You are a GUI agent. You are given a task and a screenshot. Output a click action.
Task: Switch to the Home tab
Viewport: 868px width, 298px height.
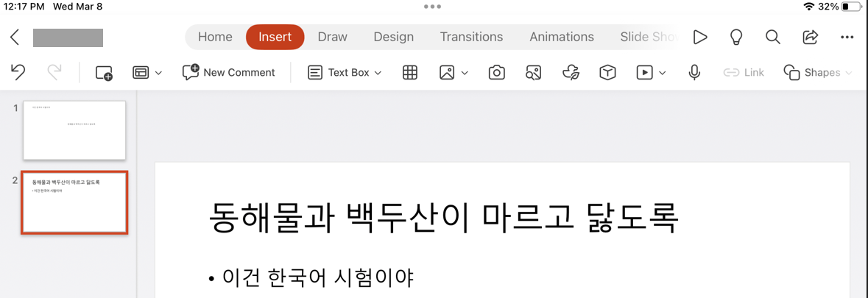(x=215, y=37)
